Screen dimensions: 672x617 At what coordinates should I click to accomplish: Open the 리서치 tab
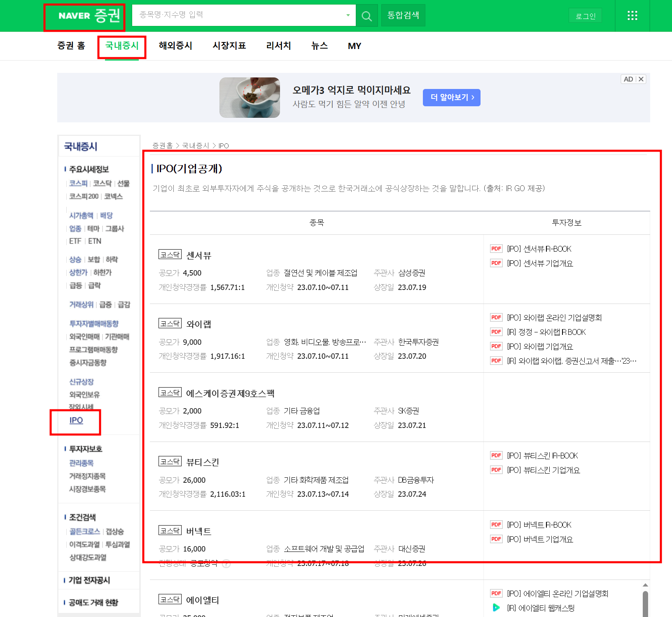point(278,46)
